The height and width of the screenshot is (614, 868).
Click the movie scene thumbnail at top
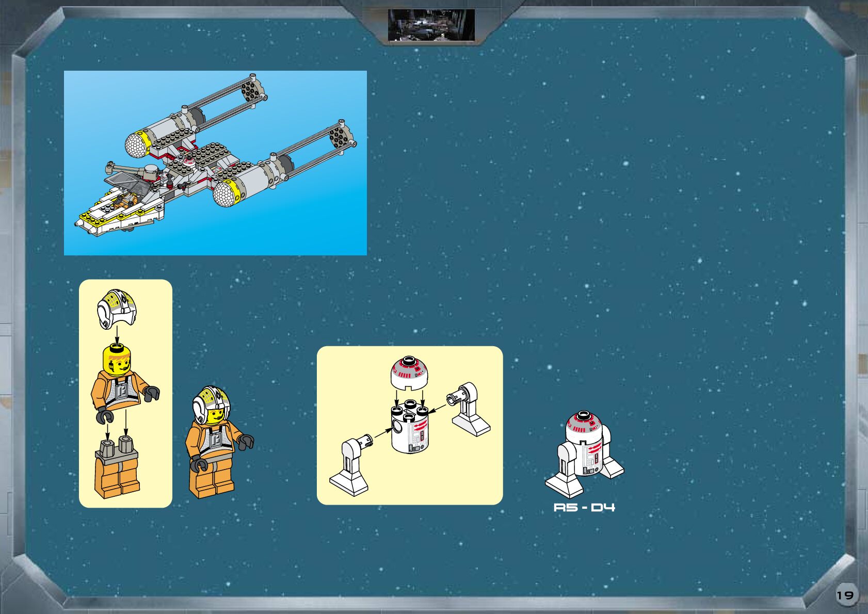pos(431,25)
